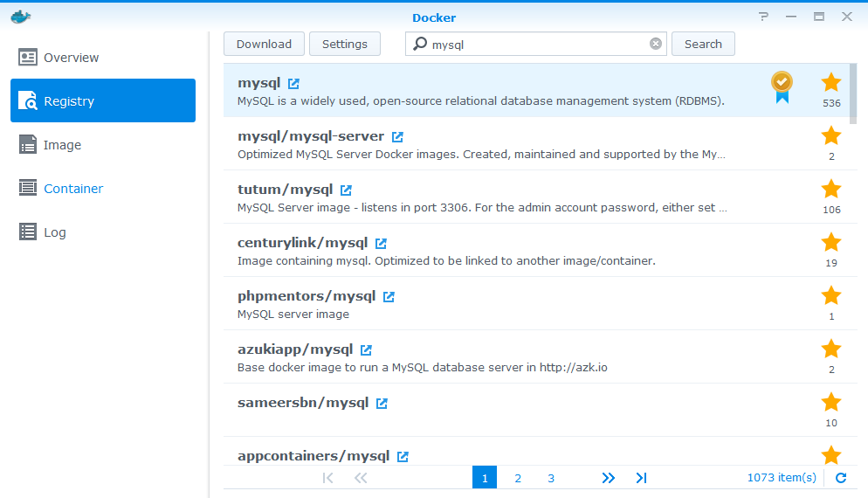Click description 'listens in port 3306'
Image resolution: width=868 pixels, height=498 pixels.
(482, 208)
